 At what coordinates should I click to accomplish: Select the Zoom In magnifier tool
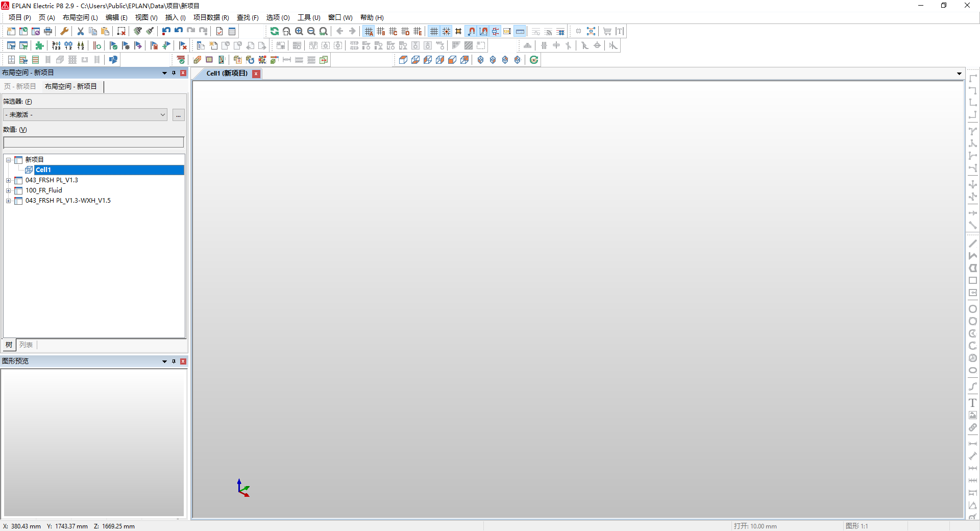point(299,31)
